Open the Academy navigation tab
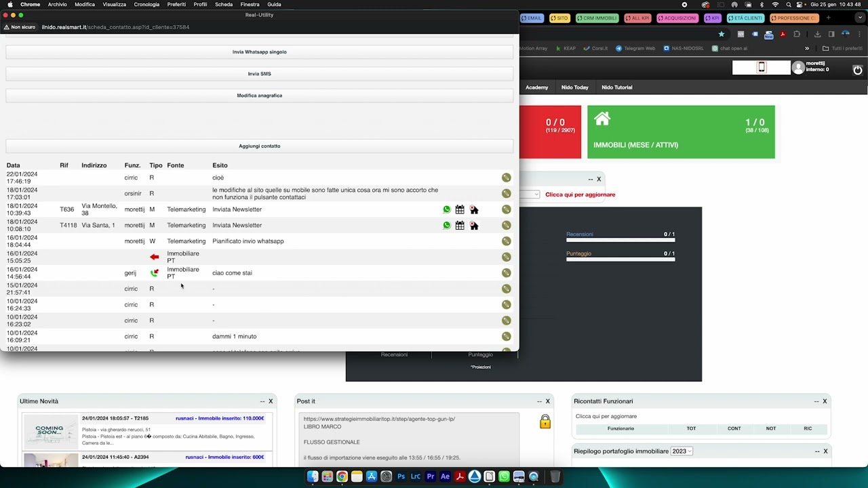 coord(536,87)
